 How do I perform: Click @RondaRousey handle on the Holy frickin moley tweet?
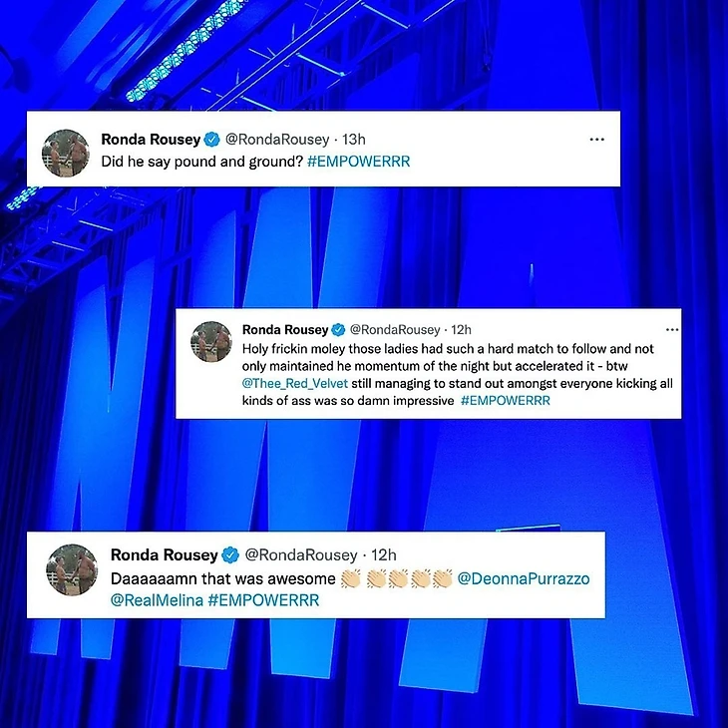[x=395, y=330]
